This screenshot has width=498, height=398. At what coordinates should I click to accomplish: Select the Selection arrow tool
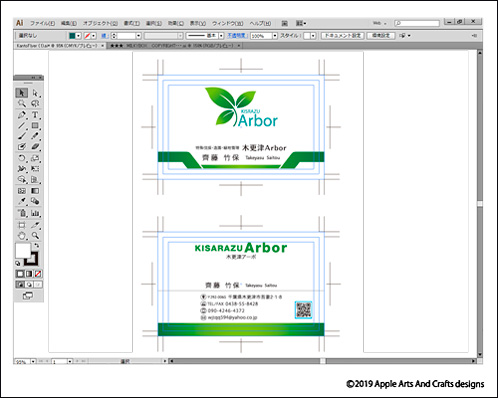tap(22, 93)
